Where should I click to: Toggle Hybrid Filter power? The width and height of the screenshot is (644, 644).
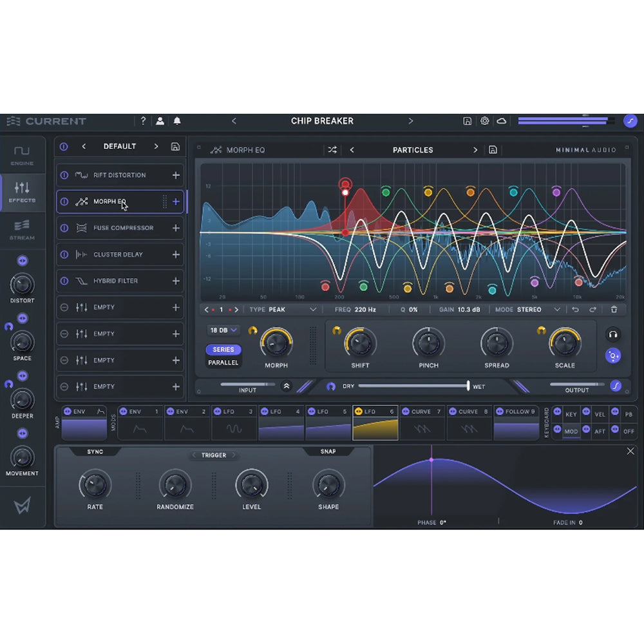click(64, 281)
